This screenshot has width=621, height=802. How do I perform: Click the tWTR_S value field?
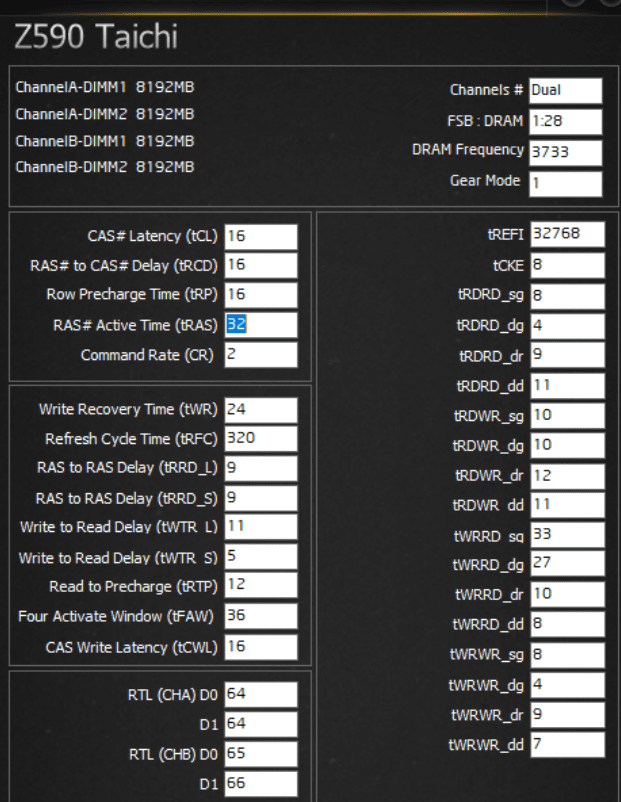tap(261, 556)
